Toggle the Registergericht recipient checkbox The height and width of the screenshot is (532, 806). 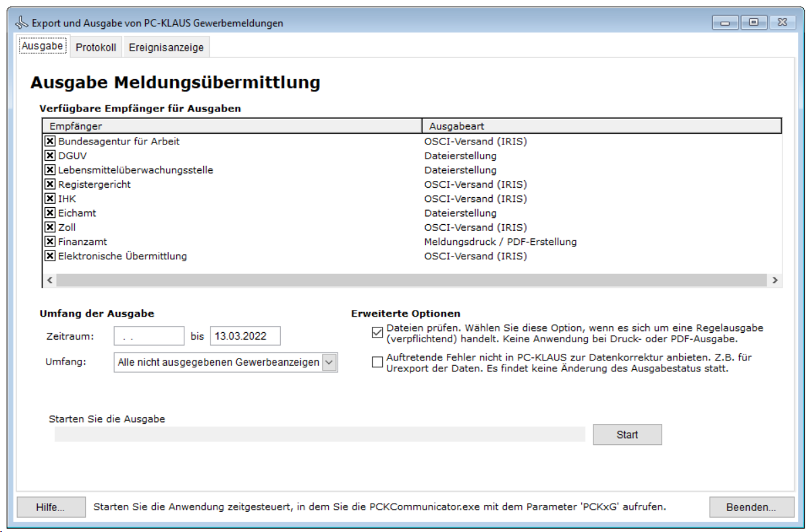coord(50,184)
